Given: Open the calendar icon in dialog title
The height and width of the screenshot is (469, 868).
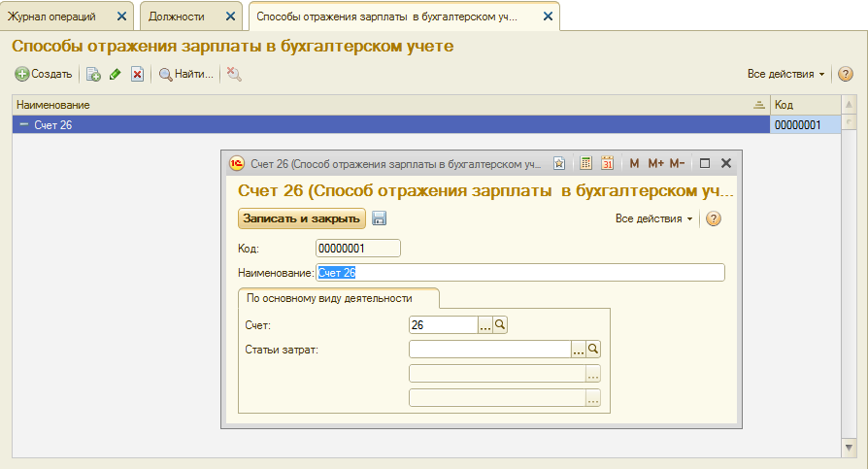Looking at the screenshot, I should pyautogui.click(x=608, y=164).
